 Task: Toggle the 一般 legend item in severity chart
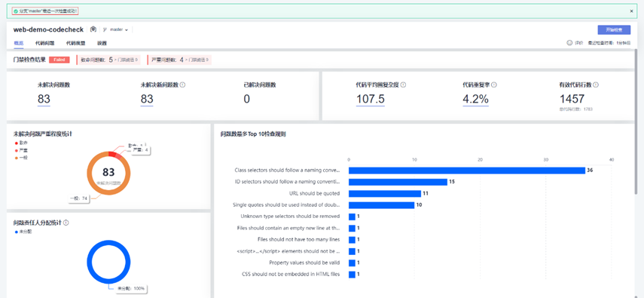pyautogui.click(x=21, y=158)
